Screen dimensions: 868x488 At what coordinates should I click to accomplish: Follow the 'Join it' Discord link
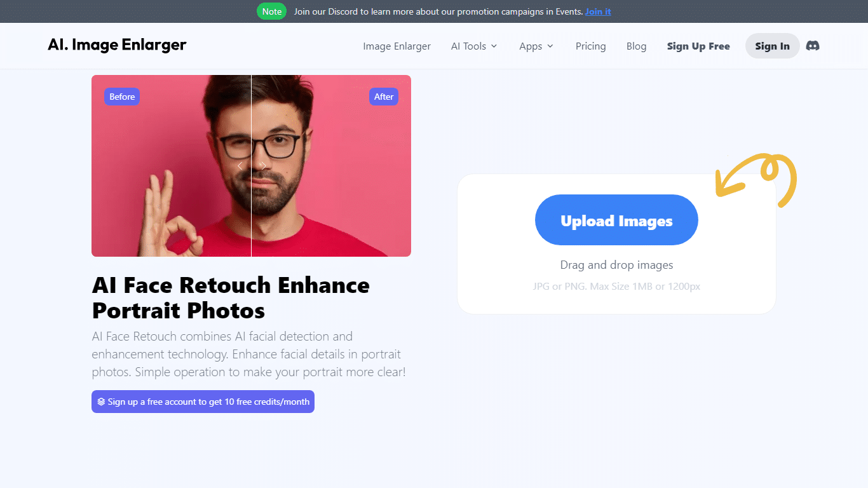click(598, 11)
